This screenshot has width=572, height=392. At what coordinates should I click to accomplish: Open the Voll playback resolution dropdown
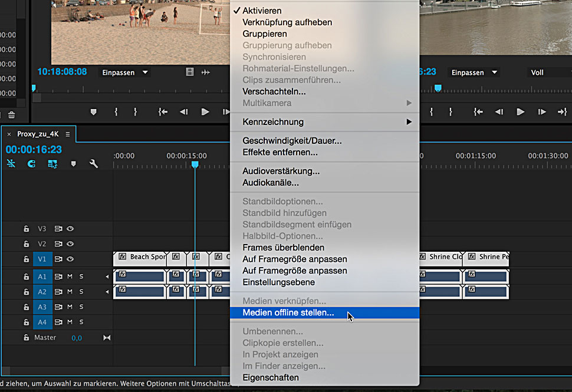(x=545, y=73)
